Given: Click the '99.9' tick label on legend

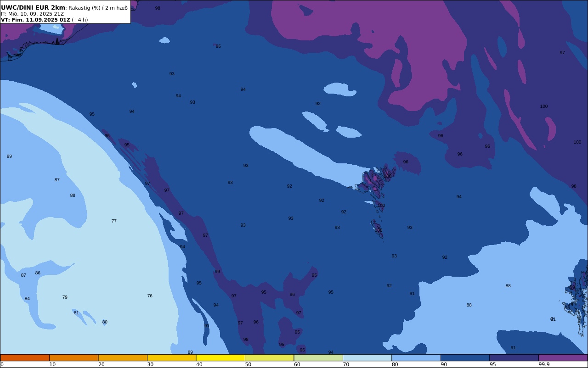Looking at the screenshot, I should [544, 364].
